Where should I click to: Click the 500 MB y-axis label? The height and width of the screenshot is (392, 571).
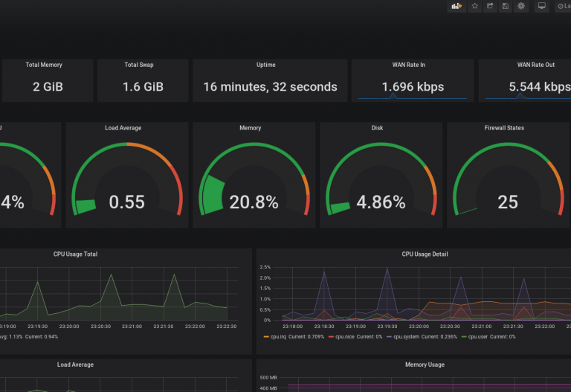pyautogui.click(x=268, y=377)
